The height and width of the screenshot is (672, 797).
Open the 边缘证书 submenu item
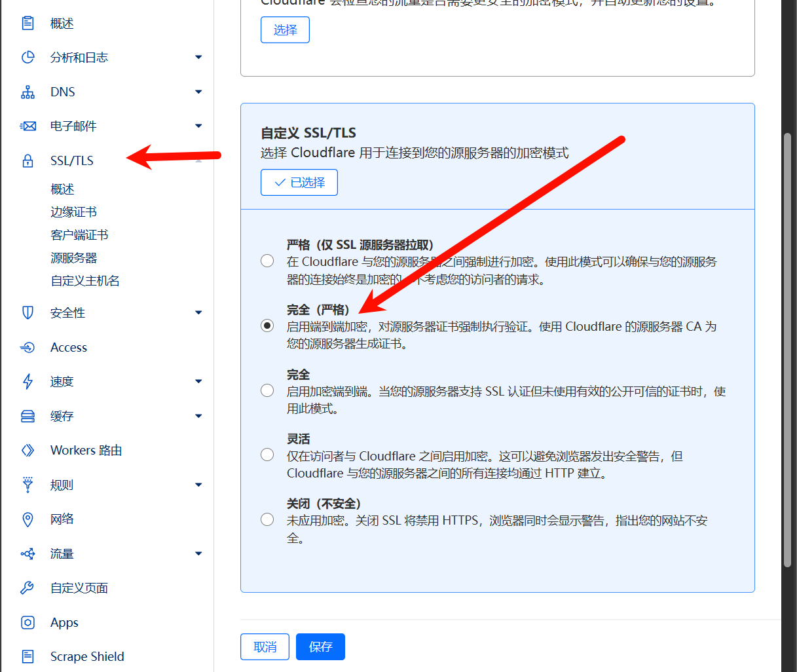pos(73,212)
